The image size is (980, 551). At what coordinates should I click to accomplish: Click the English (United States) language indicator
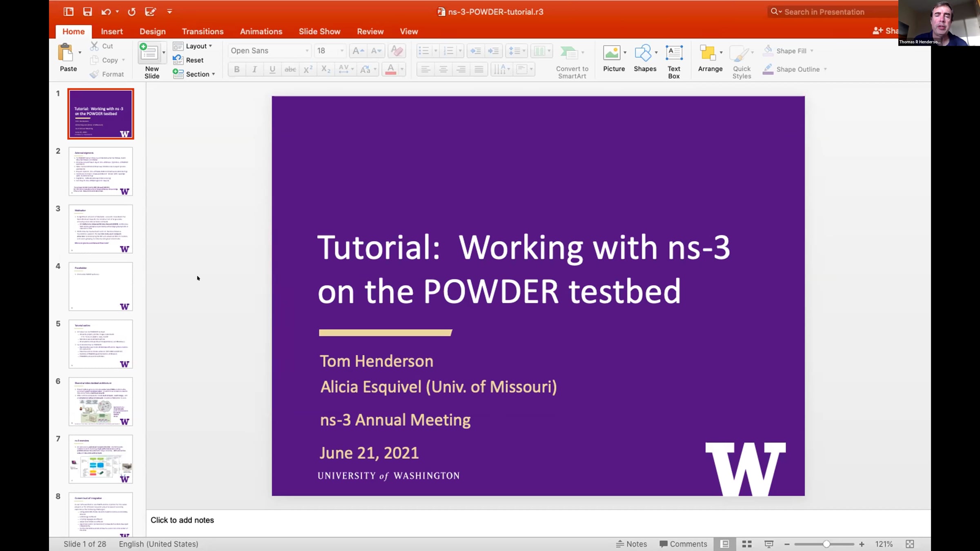pos(158,544)
